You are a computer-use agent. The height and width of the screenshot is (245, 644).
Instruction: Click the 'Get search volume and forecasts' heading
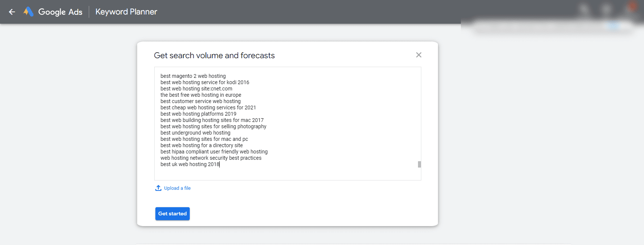tap(214, 56)
